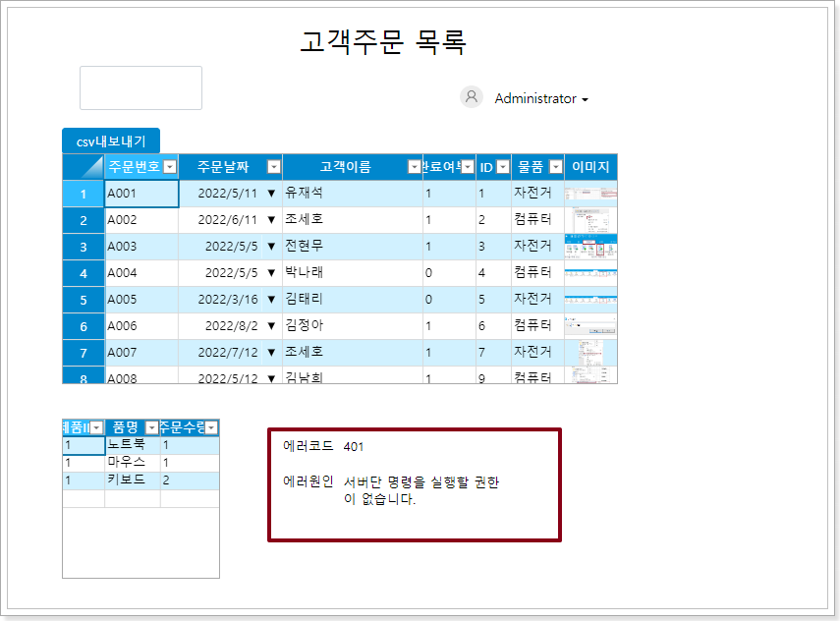Screen dimensions: 840x621
Task: Select row header 5 in orders table
Action: [x=84, y=300]
